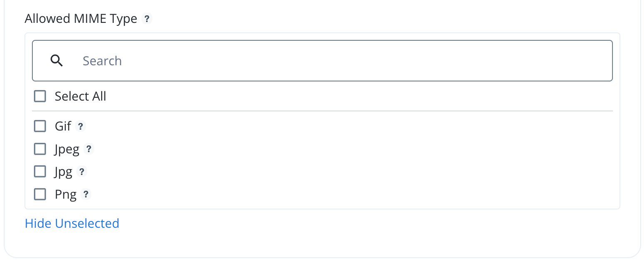The height and width of the screenshot is (261, 644).
Task: Select the Png label text
Action: click(65, 194)
